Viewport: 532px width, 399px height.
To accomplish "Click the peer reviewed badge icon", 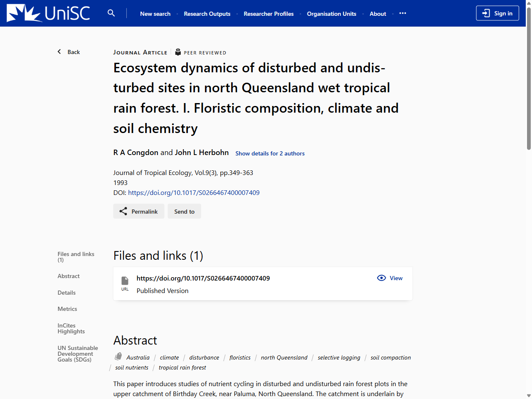I will [178, 52].
